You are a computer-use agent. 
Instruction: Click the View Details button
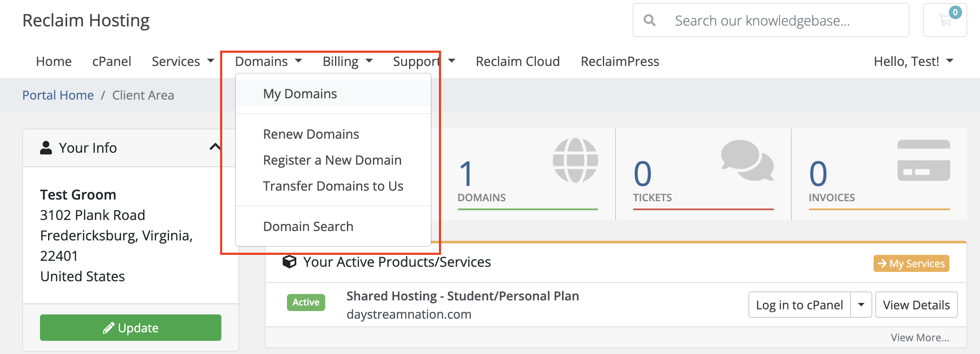[x=916, y=305]
